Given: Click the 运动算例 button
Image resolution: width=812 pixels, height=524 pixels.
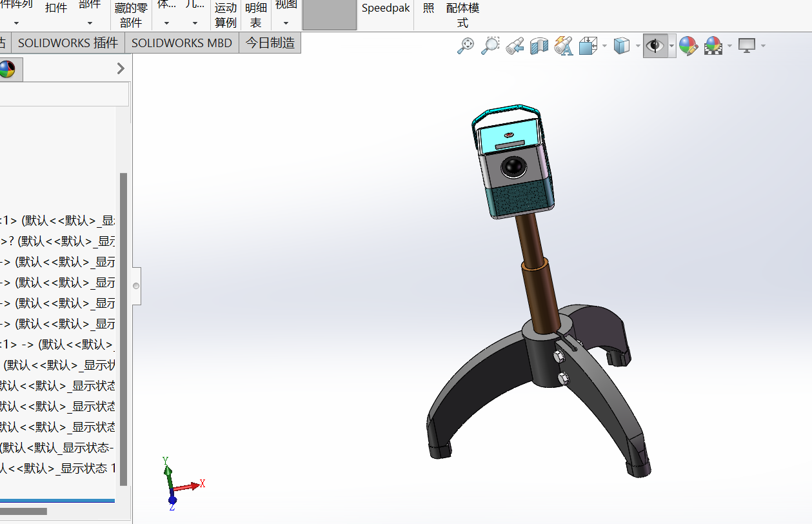Looking at the screenshot, I should 226,15.
